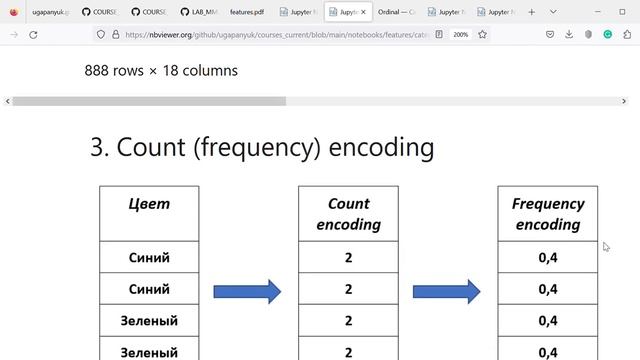
Task: Reset the 200% zoom level indicator
Action: tap(460, 35)
